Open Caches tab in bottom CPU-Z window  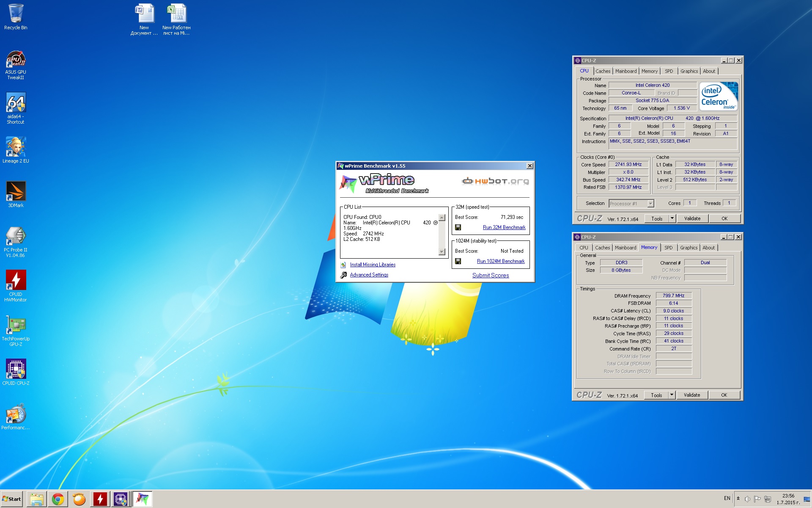(x=603, y=248)
